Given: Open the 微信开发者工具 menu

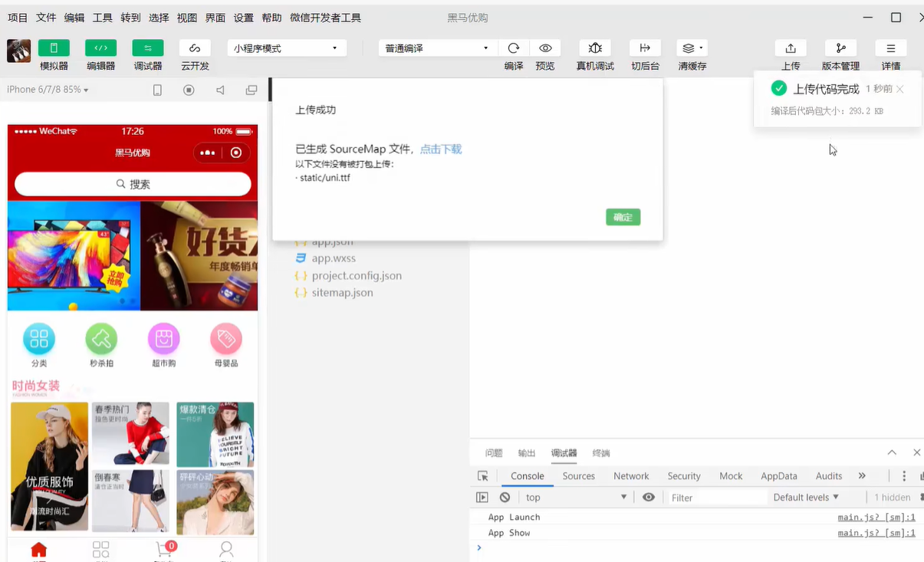Looking at the screenshot, I should pyautogui.click(x=325, y=18).
